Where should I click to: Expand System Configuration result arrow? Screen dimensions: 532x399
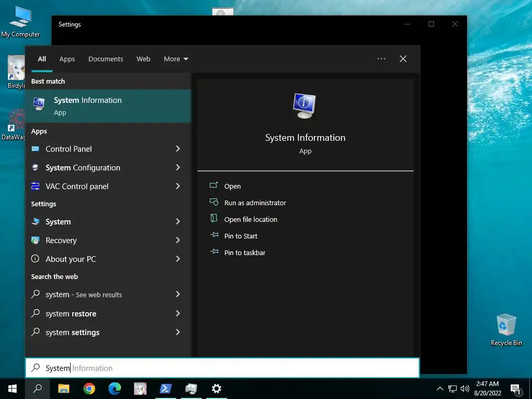coord(178,167)
